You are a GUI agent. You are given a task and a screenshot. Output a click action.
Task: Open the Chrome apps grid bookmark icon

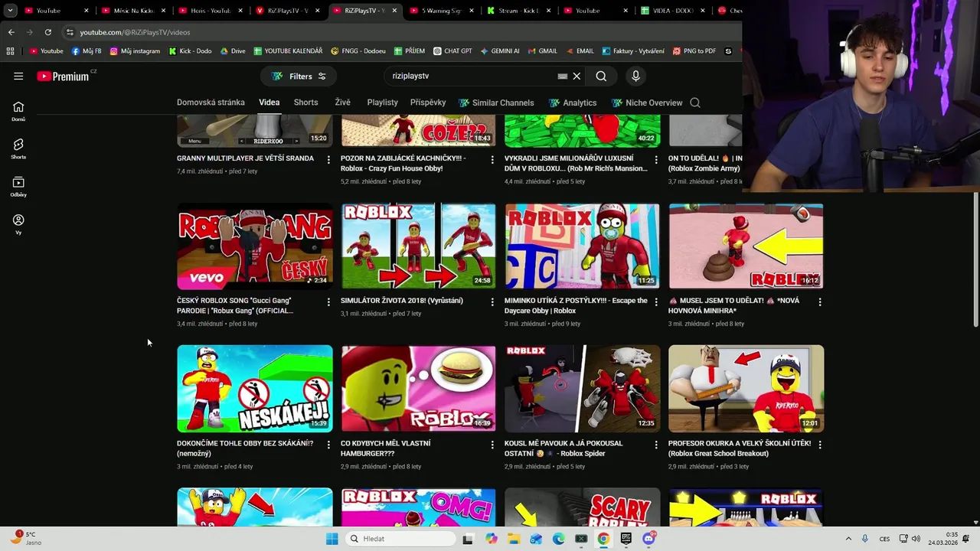click(10, 51)
